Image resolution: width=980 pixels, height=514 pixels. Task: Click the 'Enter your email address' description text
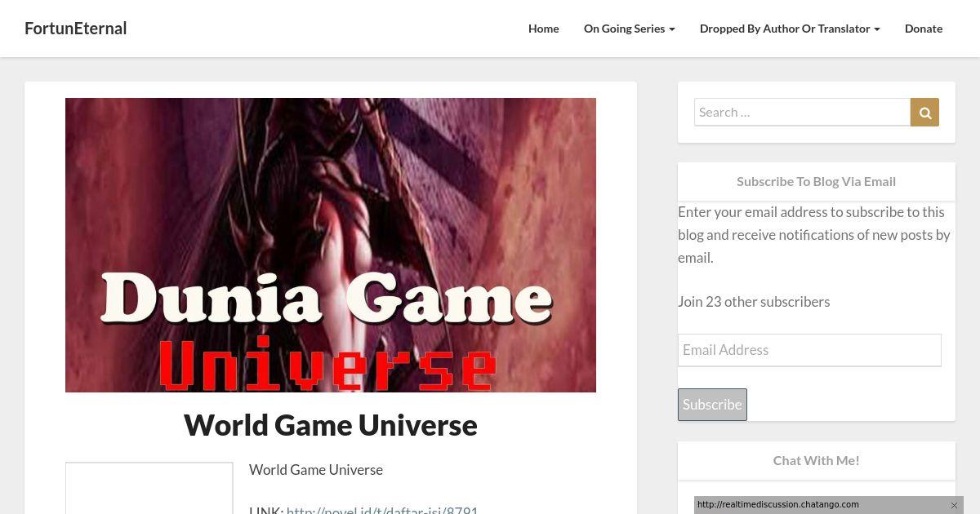coord(814,235)
